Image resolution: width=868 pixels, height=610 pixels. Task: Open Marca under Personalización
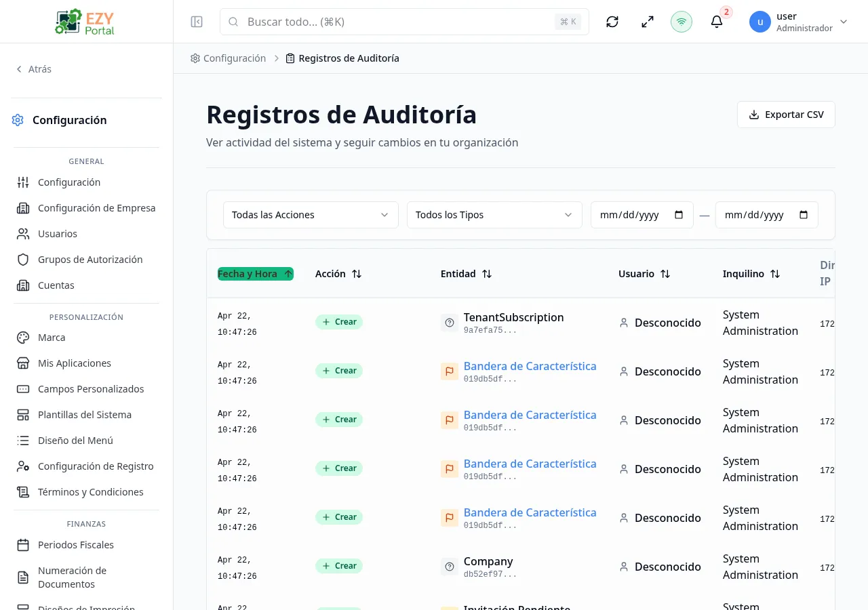[x=87, y=338]
